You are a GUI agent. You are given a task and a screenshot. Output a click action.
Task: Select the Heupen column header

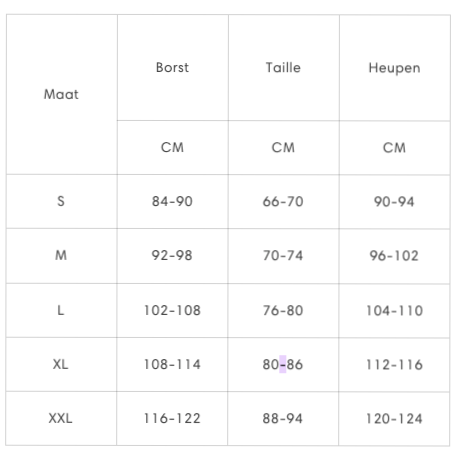click(394, 68)
